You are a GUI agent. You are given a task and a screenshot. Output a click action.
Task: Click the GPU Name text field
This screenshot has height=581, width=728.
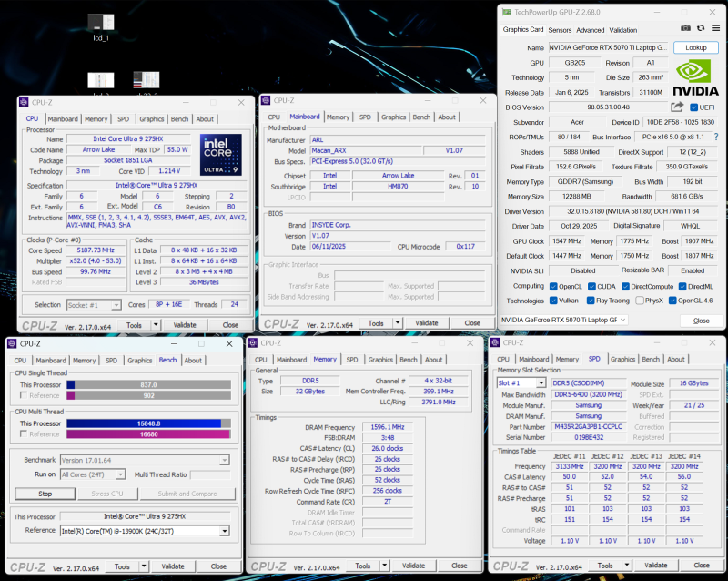point(608,47)
